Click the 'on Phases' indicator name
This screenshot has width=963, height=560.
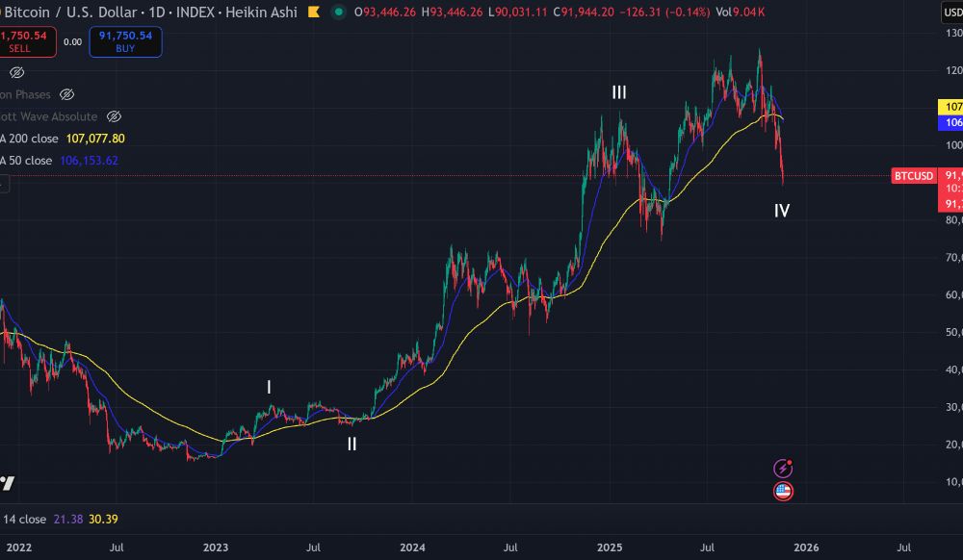[x=25, y=94]
